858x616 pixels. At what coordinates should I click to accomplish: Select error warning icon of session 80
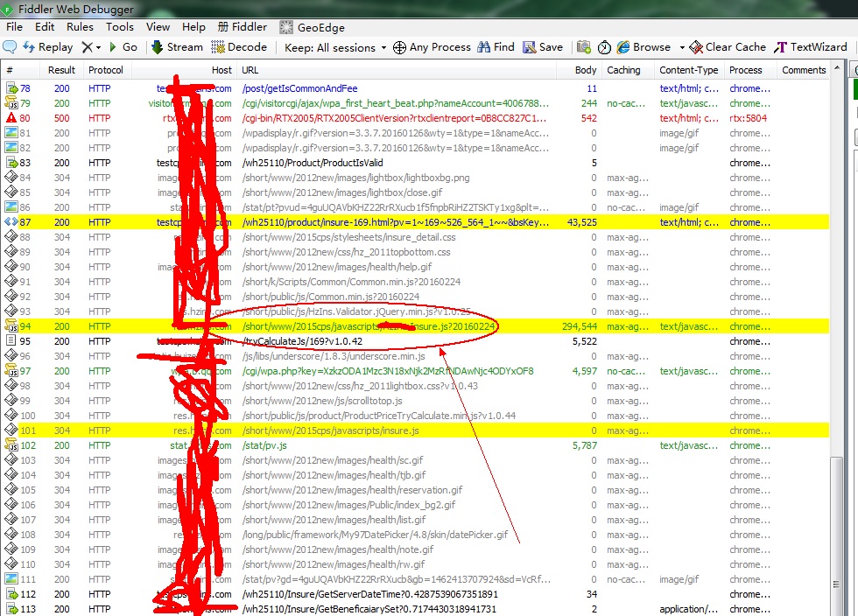(11, 117)
